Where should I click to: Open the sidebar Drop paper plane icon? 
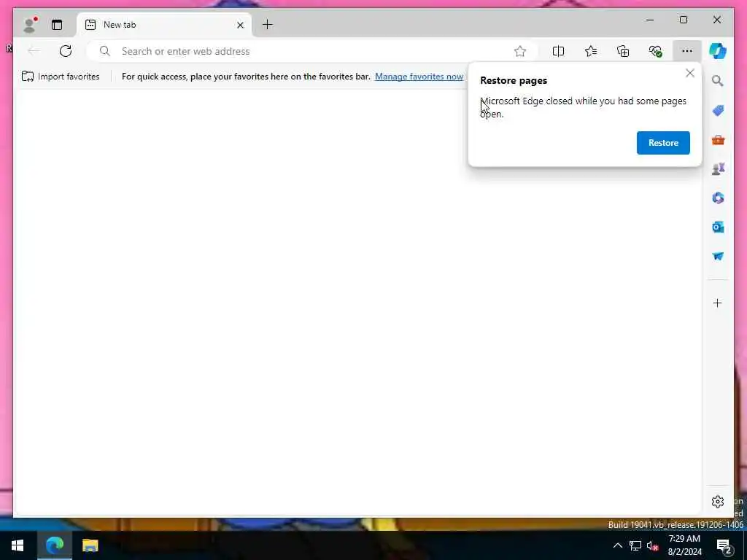(718, 256)
